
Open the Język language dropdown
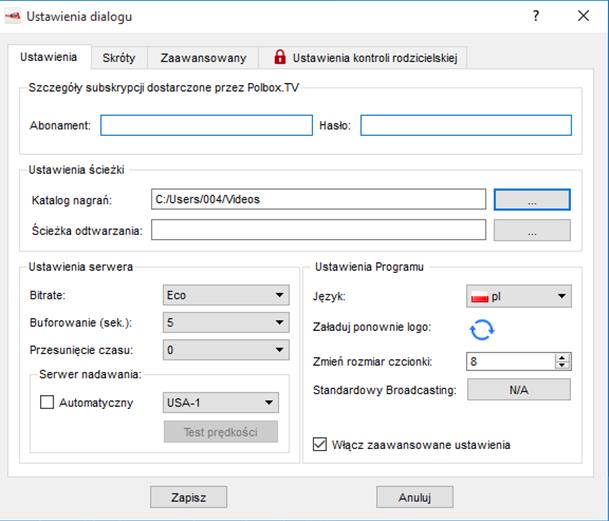(519, 296)
